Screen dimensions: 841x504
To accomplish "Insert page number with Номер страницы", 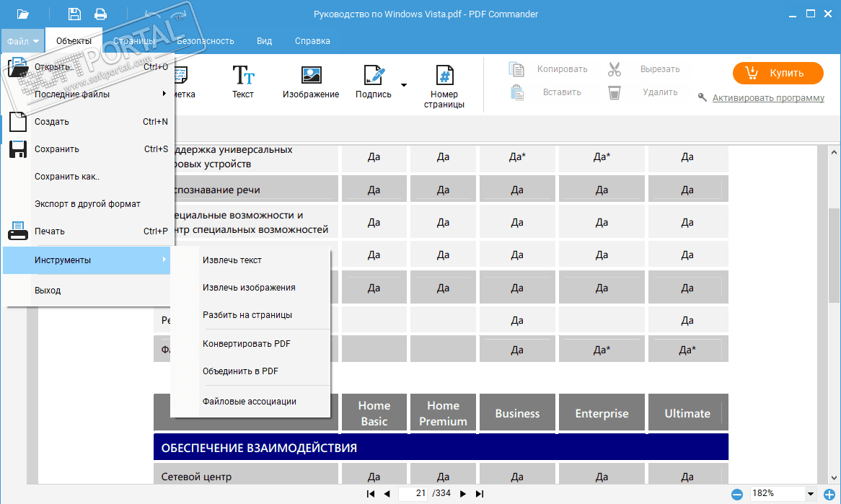I will (x=444, y=87).
